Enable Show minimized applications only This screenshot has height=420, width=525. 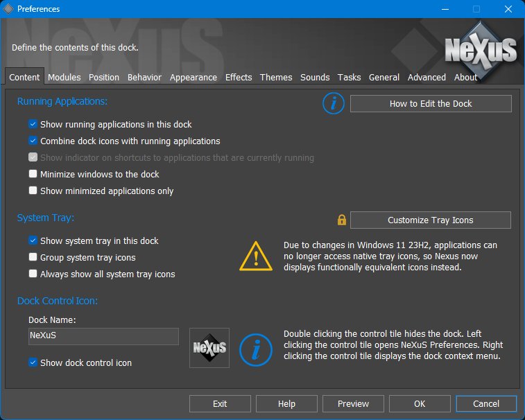[33, 191]
